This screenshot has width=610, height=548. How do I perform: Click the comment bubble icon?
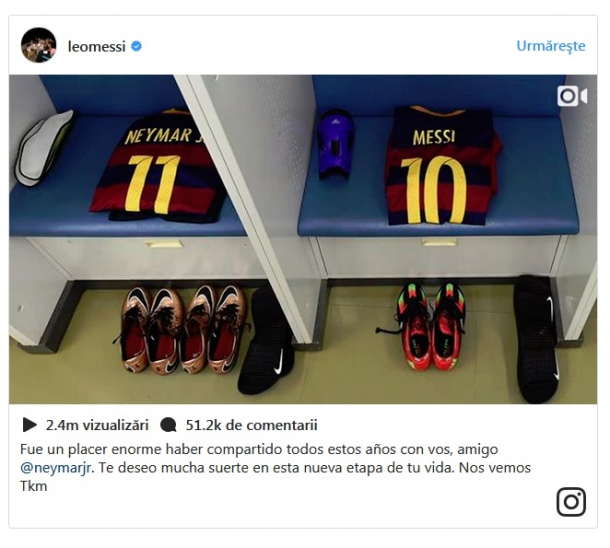point(168,425)
